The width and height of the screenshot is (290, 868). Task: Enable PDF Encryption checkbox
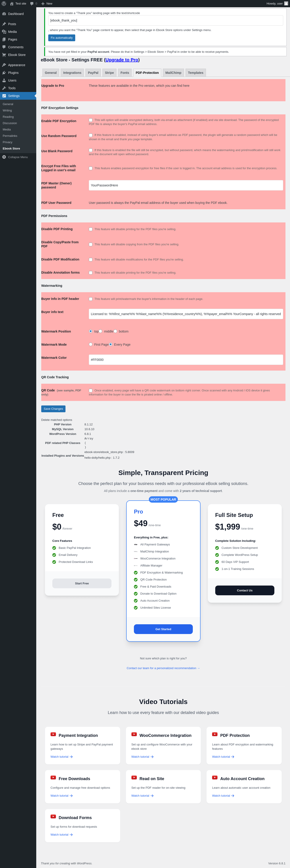pyautogui.click(x=90, y=120)
